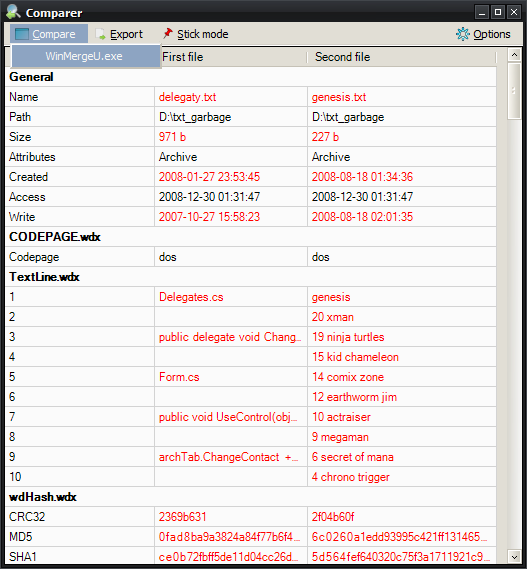Click the scrollbar down arrow
The image size is (527, 569).
click(514, 557)
